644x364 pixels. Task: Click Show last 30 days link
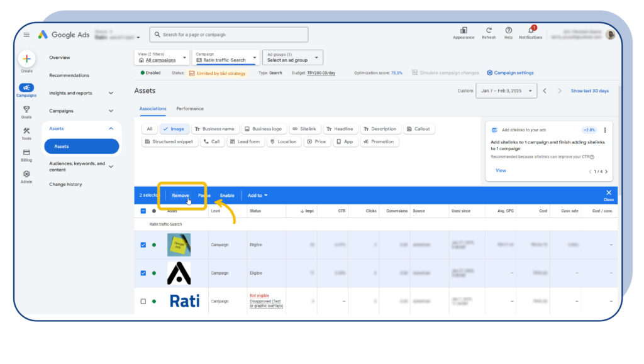click(x=590, y=91)
